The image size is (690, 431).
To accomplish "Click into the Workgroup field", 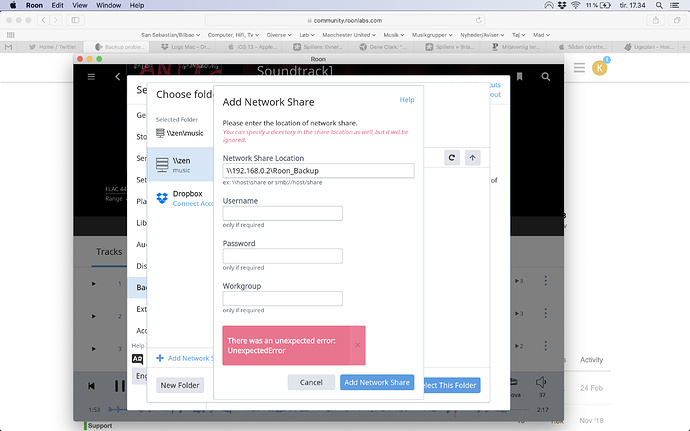I will pos(283,298).
